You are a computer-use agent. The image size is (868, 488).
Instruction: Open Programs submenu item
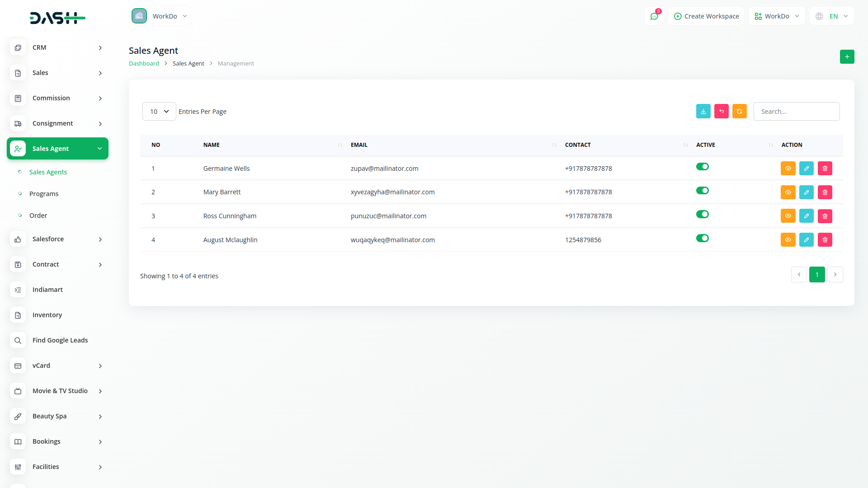[x=44, y=194]
